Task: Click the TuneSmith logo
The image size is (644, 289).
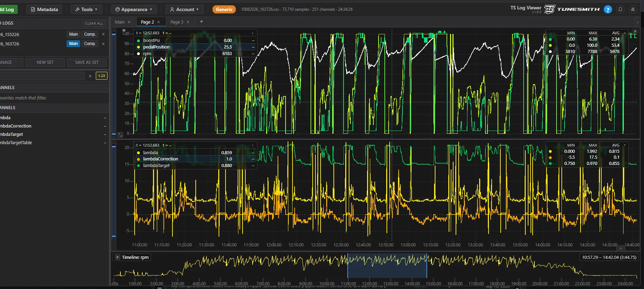Action: (571, 9)
